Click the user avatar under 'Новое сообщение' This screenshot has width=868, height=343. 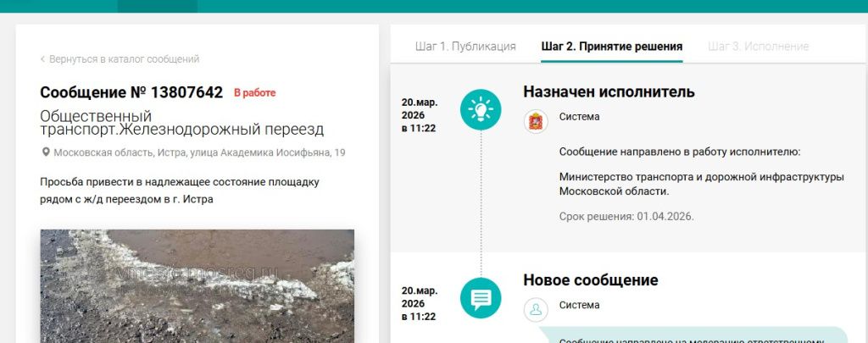coord(536,309)
